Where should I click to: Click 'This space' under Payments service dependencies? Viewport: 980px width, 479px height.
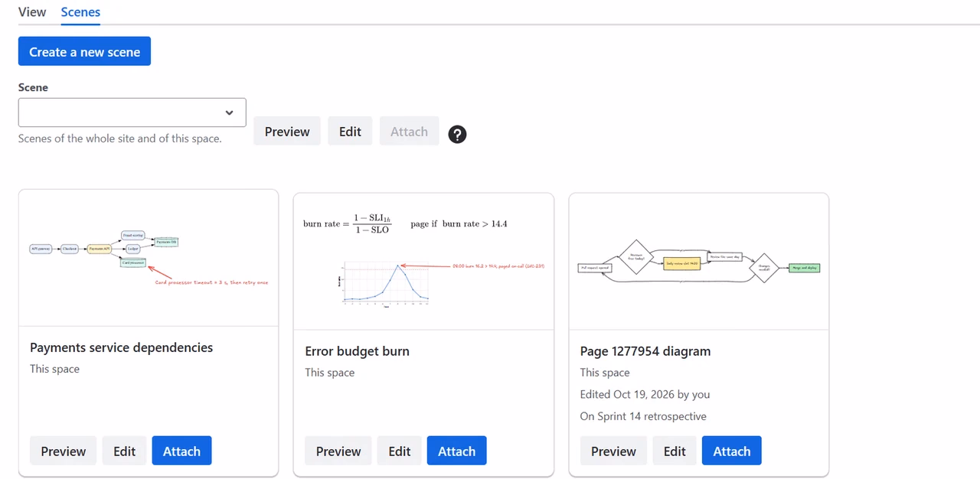(54, 369)
